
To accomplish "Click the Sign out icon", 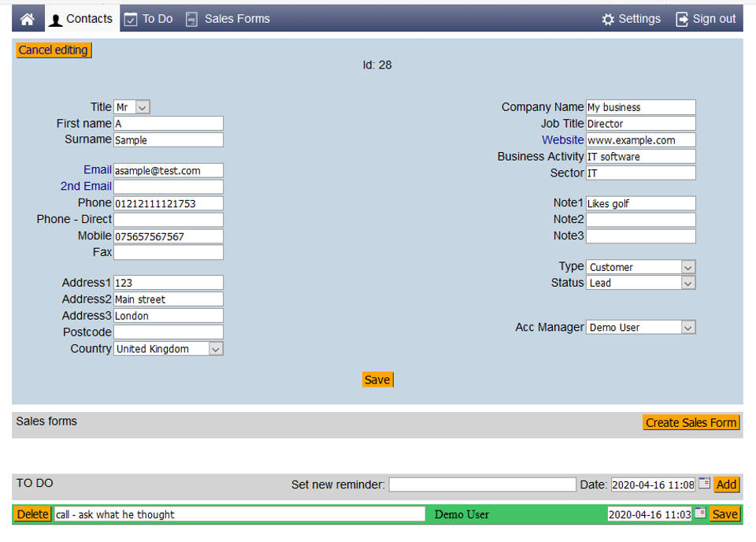I will click(x=682, y=19).
